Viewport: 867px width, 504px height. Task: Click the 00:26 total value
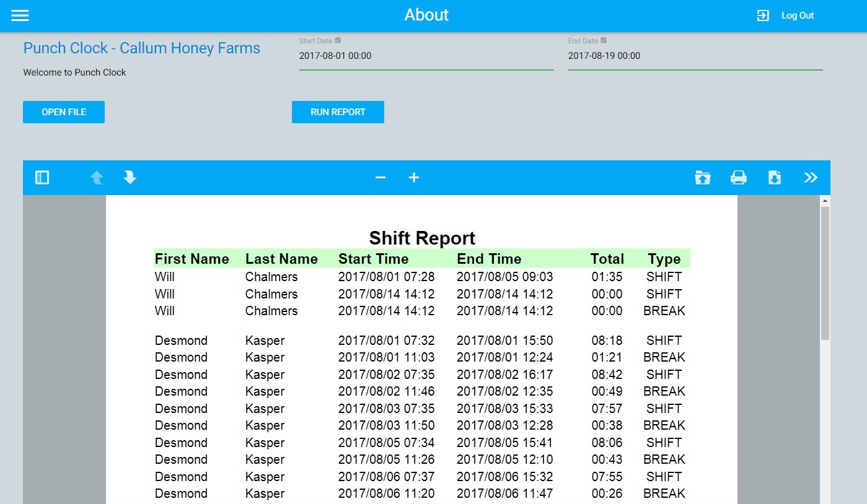point(607,493)
